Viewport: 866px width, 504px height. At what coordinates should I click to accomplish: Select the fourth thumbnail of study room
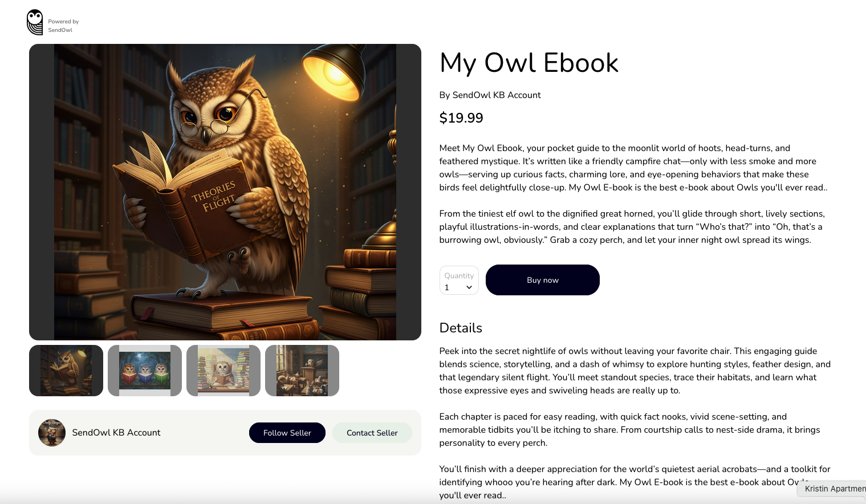pos(302,371)
